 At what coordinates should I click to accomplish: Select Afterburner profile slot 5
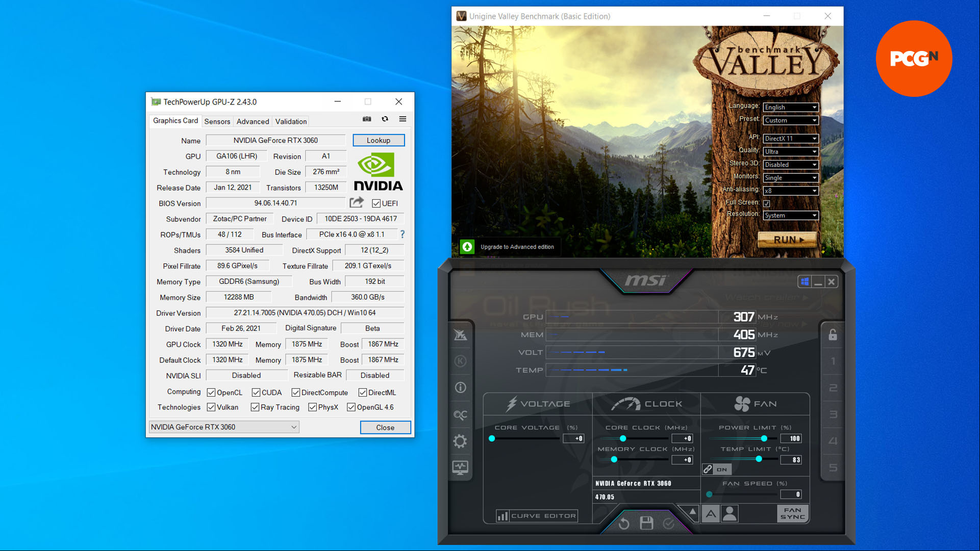tap(833, 467)
